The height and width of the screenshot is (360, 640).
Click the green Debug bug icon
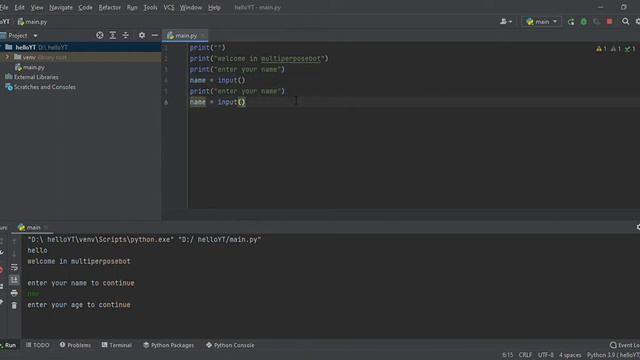tap(584, 22)
